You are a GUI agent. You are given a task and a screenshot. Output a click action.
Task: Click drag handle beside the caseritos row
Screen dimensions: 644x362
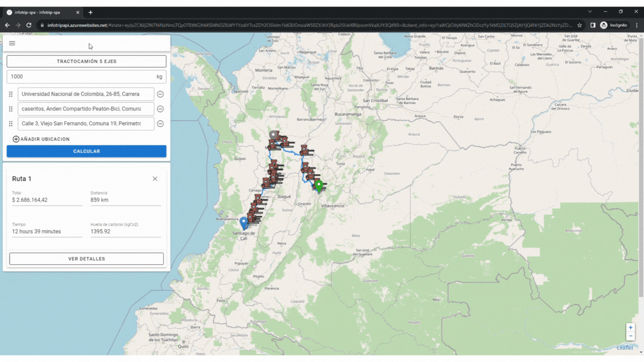(11, 109)
